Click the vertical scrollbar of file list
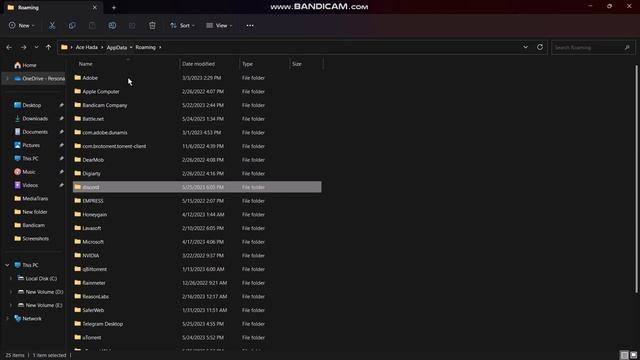 (x=636, y=179)
